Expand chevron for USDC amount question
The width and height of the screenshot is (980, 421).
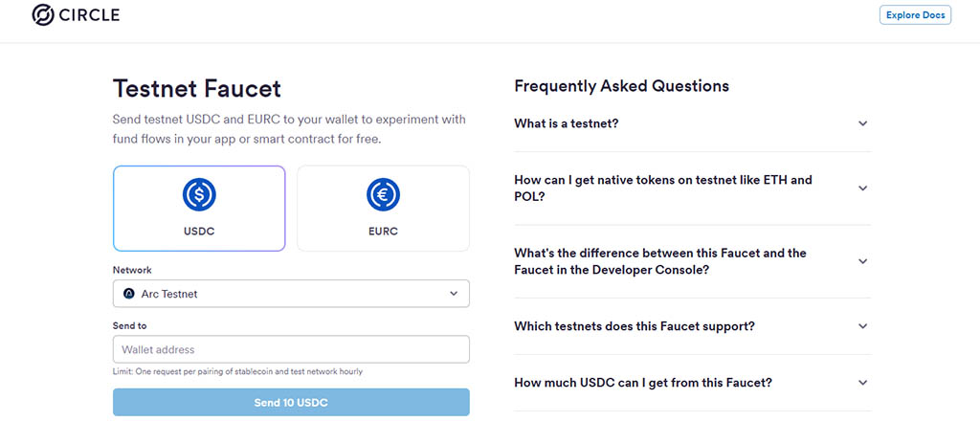862,383
